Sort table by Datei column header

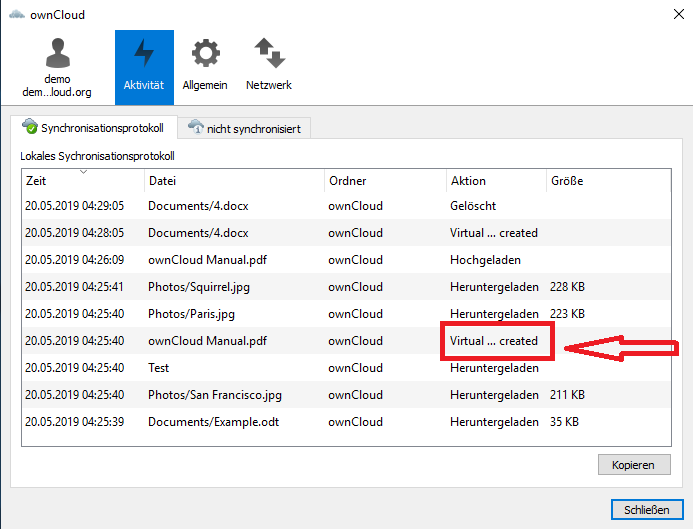(234, 181)
